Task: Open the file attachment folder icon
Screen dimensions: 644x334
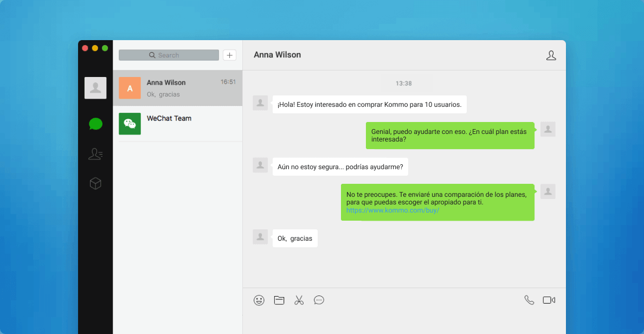Action: point(279,300)
